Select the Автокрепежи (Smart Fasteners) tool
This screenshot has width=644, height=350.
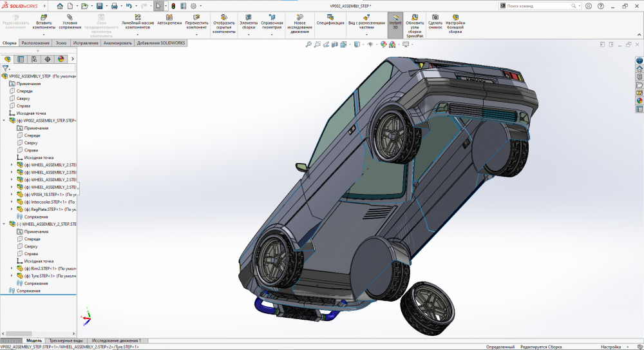[x=169, y=17]
